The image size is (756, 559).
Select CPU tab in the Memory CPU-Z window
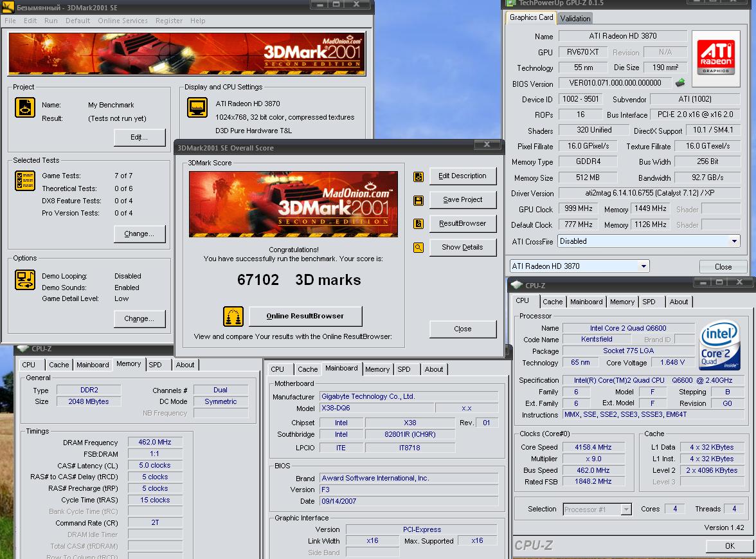click(28, 365)
